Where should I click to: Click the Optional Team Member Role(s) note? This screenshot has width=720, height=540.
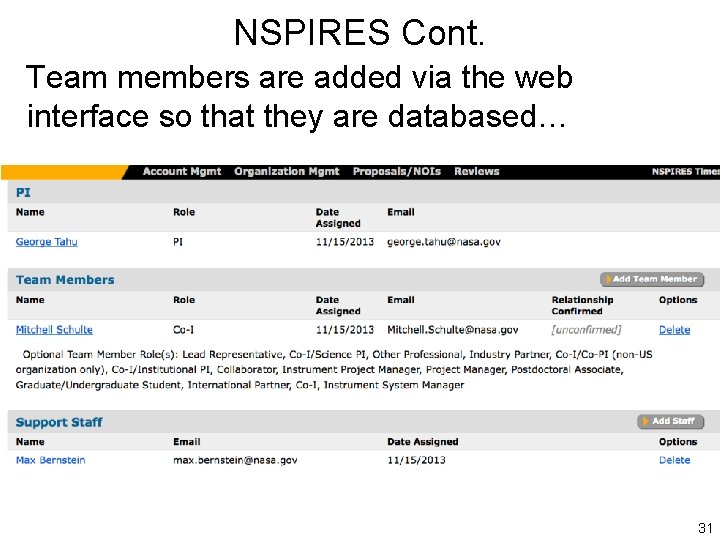(x=334, y=370)
